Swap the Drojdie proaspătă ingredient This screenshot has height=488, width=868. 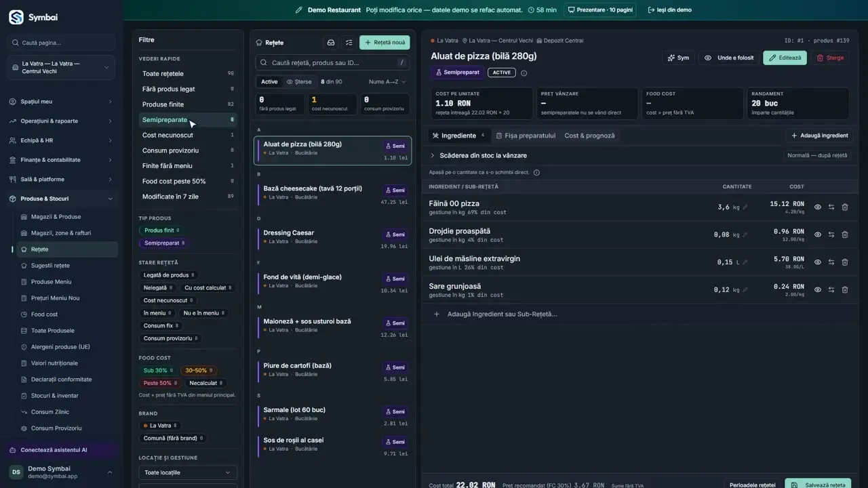(831, 235)
